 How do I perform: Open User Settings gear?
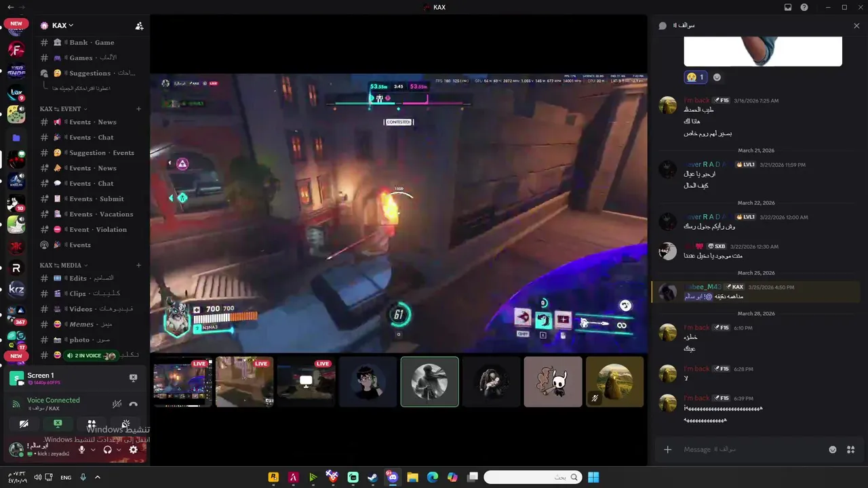[x=134, y=449]
